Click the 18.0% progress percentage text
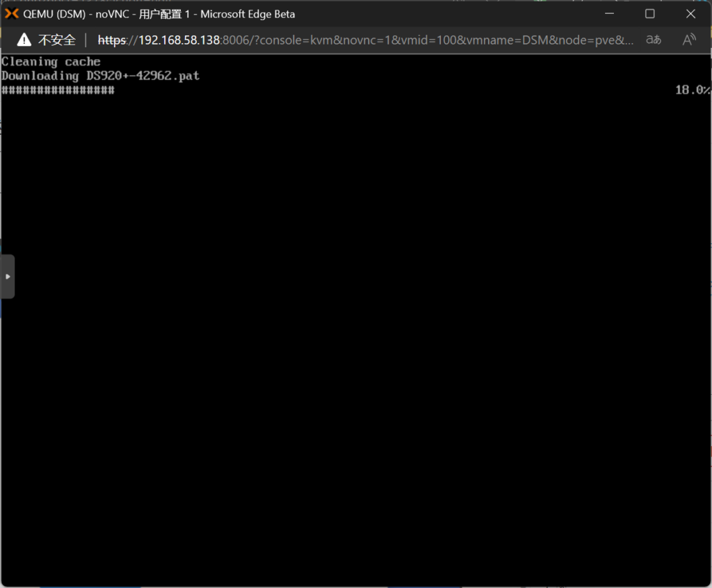This screenshot has height=588, width=712. [692, 90]
